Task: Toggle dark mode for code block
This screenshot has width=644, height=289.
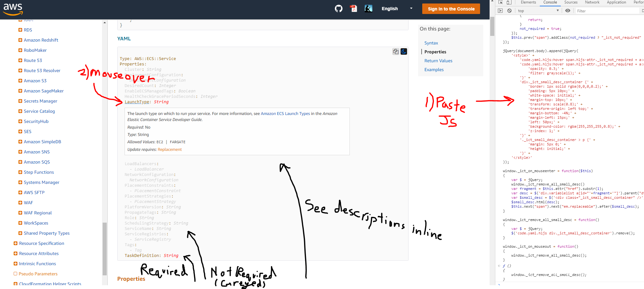Action: click(404, 51)
